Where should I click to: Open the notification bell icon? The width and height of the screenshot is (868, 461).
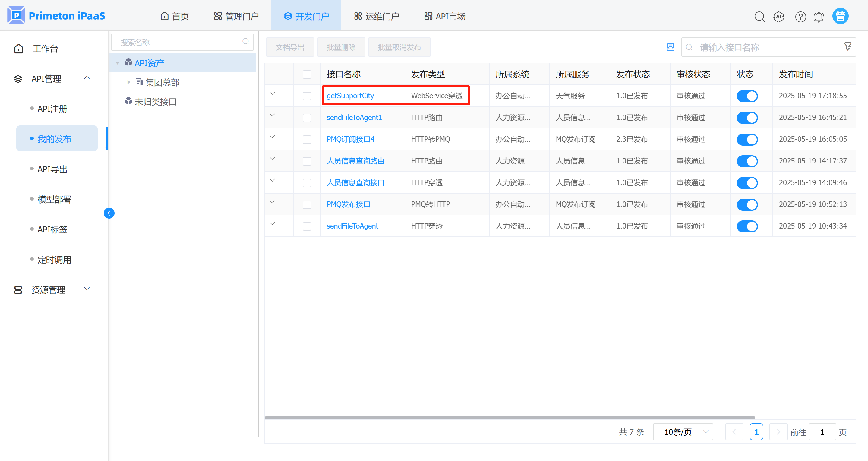819,17
